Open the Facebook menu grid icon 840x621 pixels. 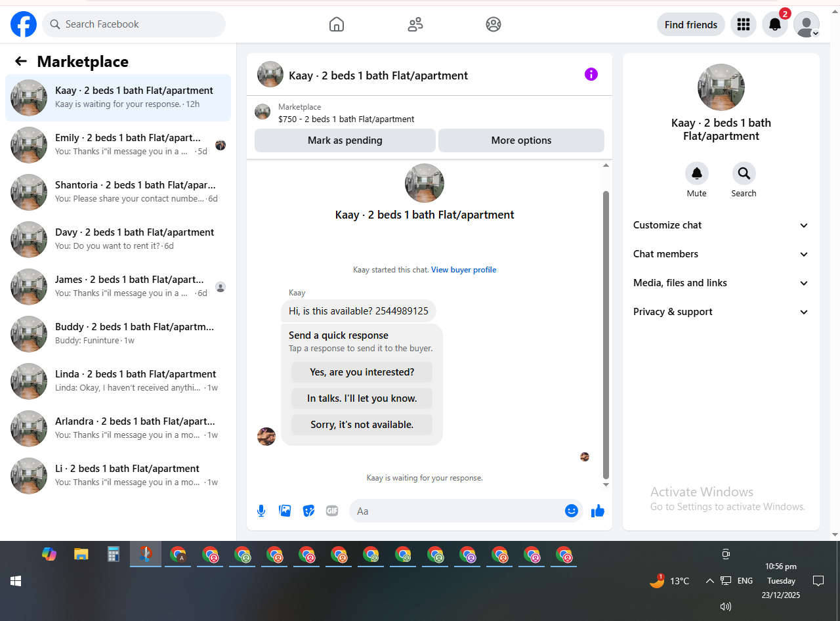744,24
